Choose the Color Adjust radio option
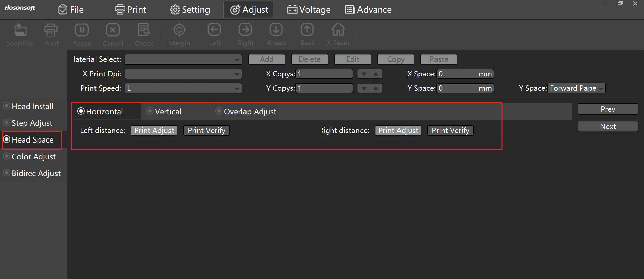Screen dimensions: 644x279 [x=7, y=156]
